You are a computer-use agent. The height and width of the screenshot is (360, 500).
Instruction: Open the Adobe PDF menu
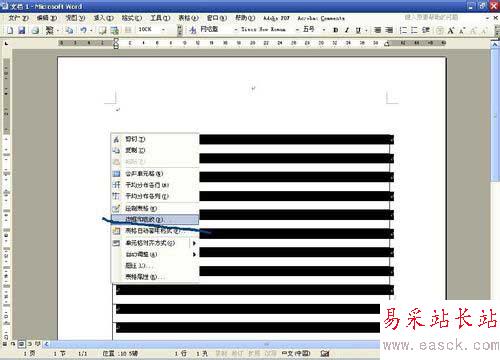[x=276, y=18]
